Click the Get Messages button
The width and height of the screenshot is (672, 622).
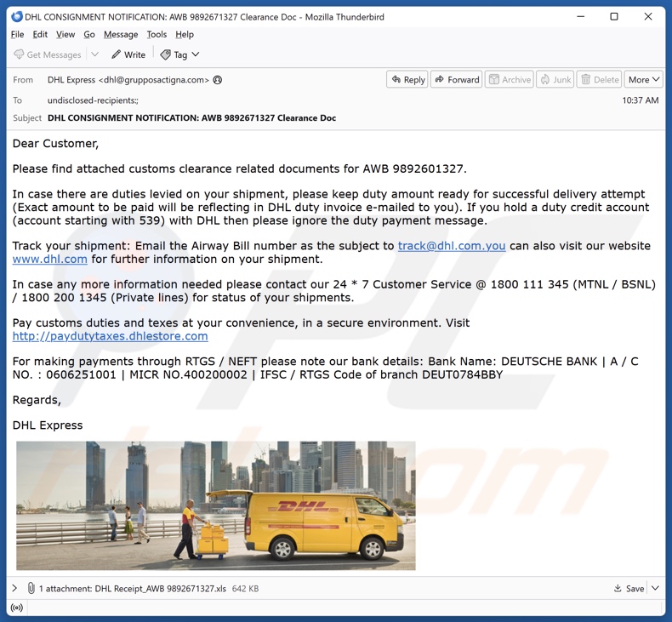(x=47, y=54)
